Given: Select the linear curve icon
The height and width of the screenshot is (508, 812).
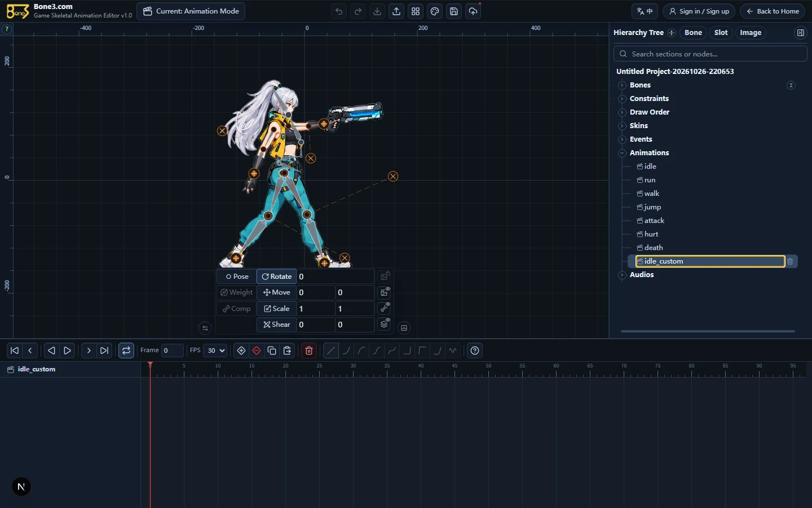Looking at the screenshot, I should pyautogui.click(x=331, y=351).
